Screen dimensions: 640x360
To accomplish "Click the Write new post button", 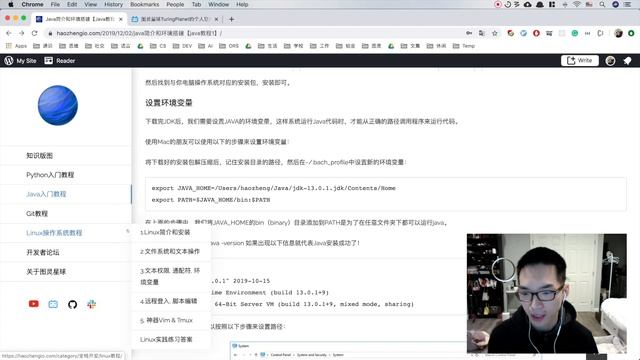I will 580,60.
